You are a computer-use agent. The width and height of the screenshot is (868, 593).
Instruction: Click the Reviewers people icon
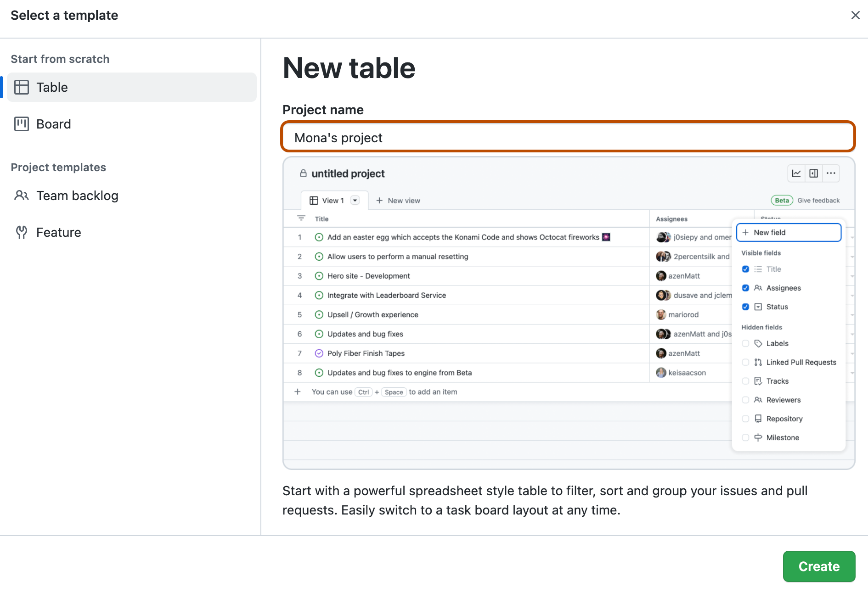pos(758,400)
